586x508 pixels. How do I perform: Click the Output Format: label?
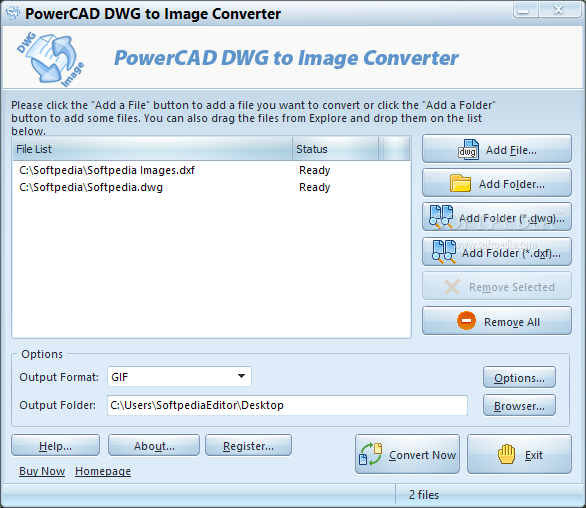(x=59, y=377)
